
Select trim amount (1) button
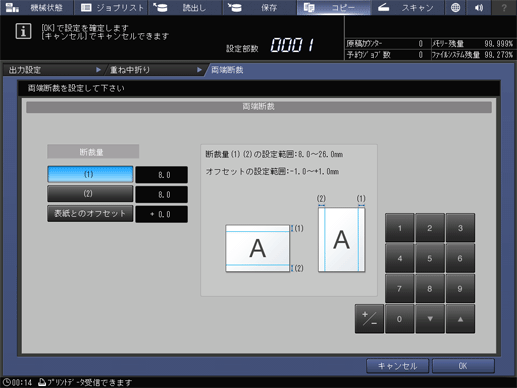click(90, 174)
